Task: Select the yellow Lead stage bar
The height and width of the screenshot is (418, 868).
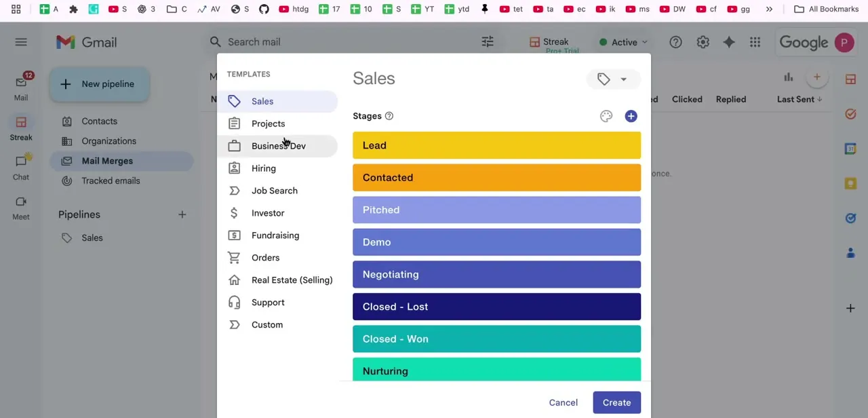Action: (x=496, y=145)
